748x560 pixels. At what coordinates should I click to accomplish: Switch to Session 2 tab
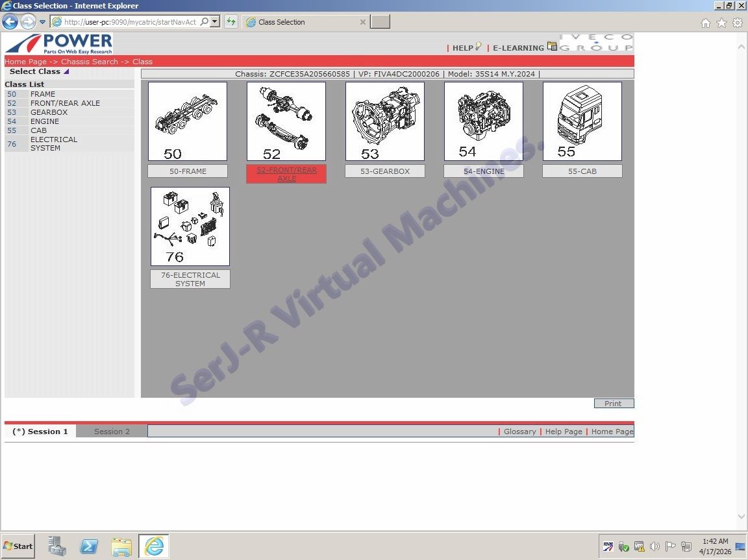[112, 432]
